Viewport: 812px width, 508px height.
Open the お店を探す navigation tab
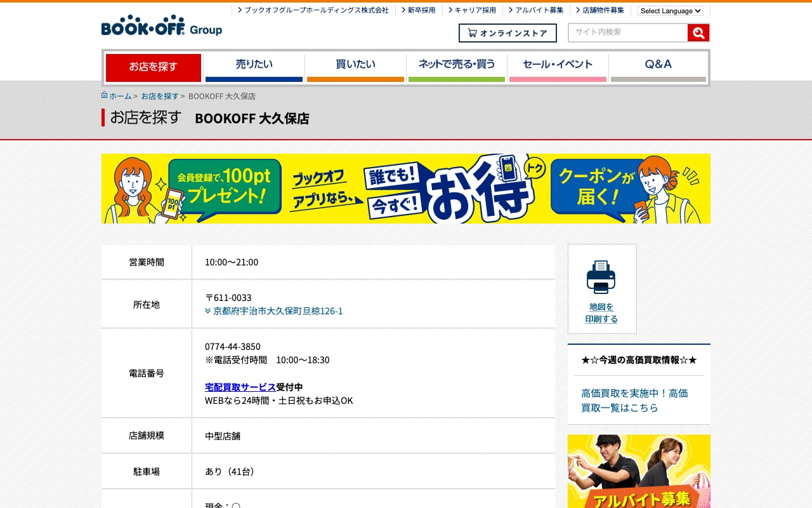(x=154, y=67)
